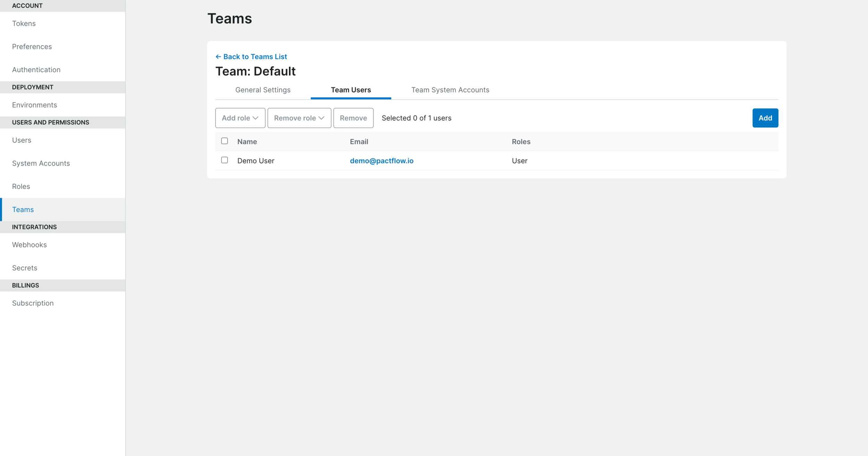Image resolution: width=868 pixels, height=456 pixels.
Task: Switch to the General Settings tab
Action: click(263, 90)
